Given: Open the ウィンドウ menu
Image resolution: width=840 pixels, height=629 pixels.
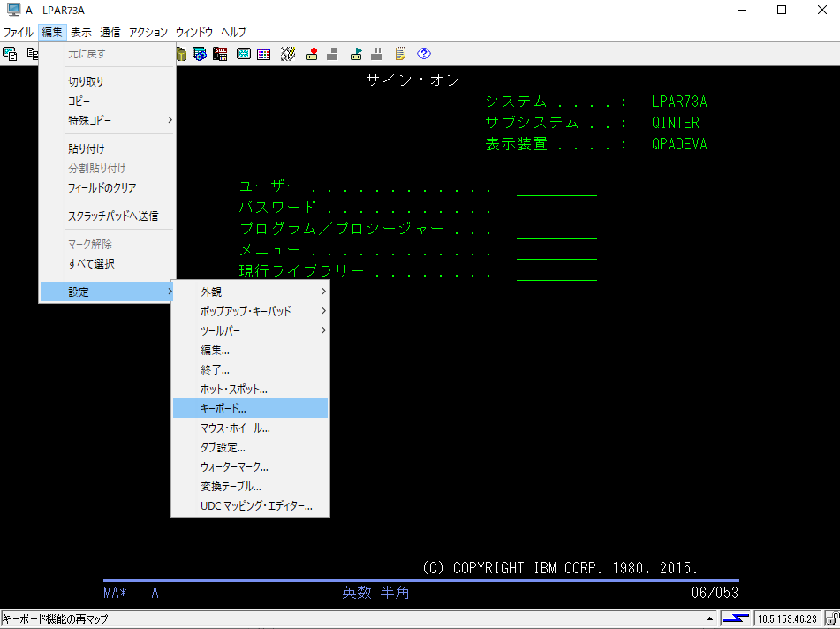Looking at the screenshot, I should click(194, 32).
